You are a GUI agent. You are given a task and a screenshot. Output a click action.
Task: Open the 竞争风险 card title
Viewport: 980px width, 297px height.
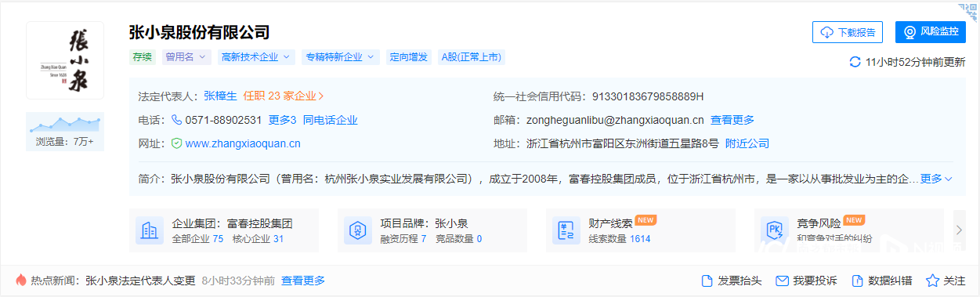(819, 223)
